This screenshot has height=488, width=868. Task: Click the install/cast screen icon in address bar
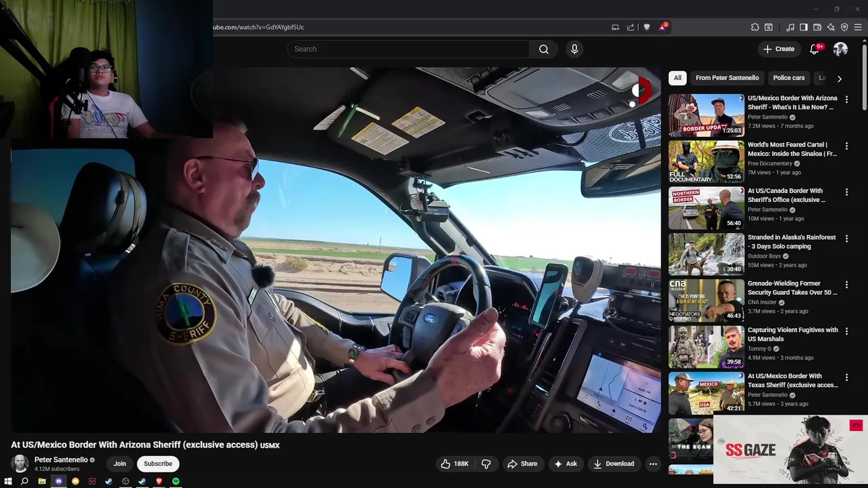click(x=615, y=27)
